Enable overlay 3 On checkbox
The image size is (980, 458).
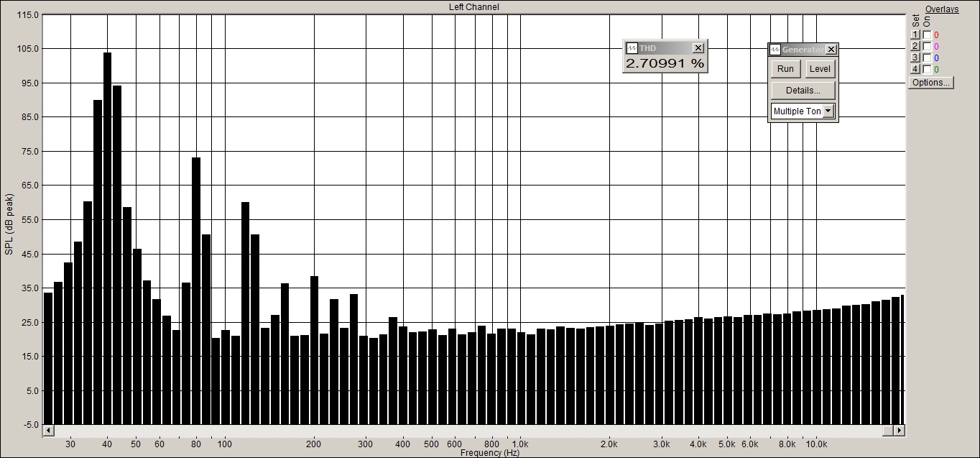[927, 58]
